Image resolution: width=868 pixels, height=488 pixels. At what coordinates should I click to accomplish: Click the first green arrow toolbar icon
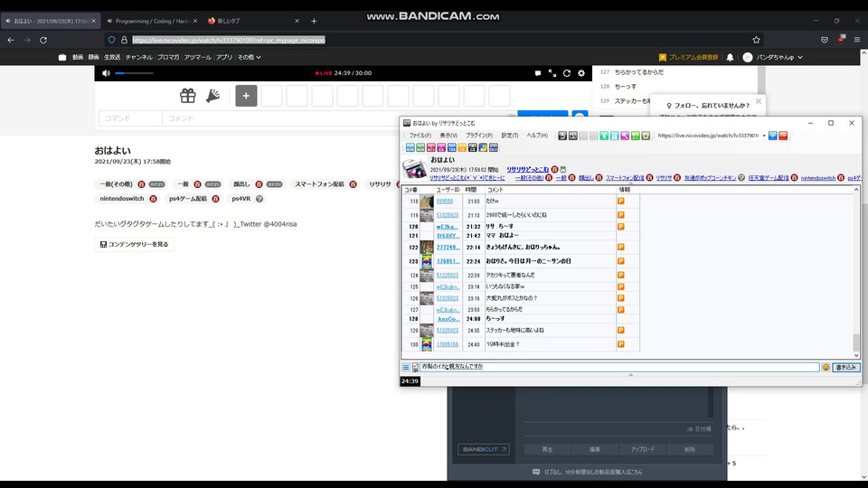[x=604, y=136]
